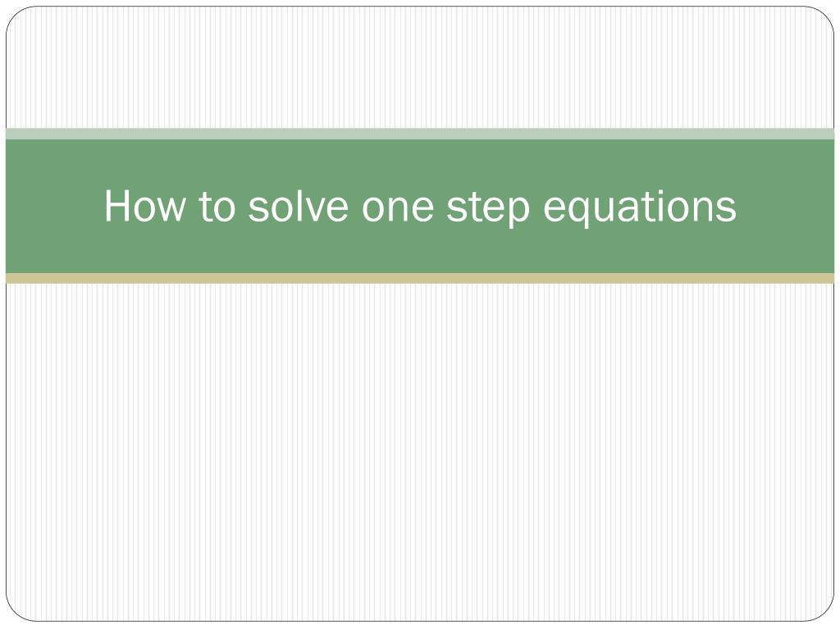Screen dimensions: 840x630
Task: Click the green banner right of "equations"
Action: tap(787, 206)
